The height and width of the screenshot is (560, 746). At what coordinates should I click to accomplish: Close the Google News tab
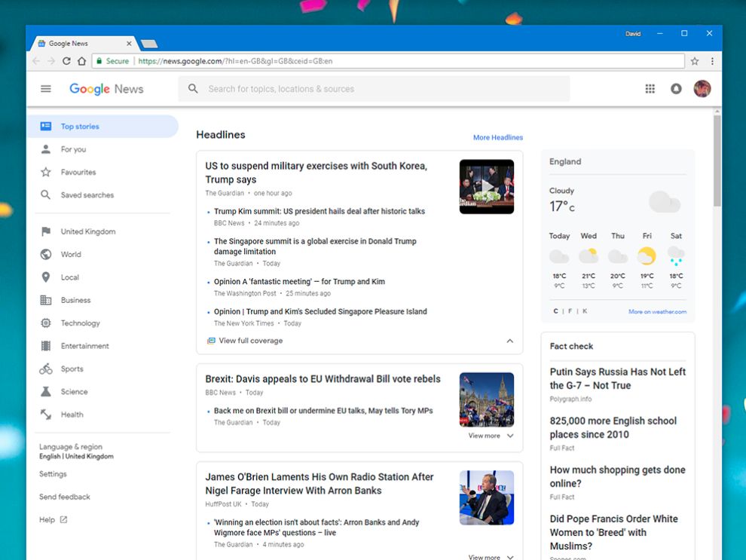tap(129, 43)
